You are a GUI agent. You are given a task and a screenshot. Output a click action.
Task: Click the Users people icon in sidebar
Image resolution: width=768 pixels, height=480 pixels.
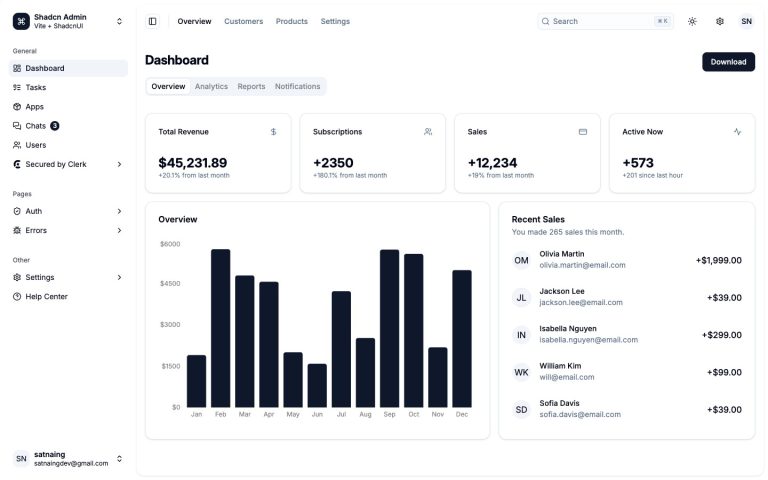point(17,145)
